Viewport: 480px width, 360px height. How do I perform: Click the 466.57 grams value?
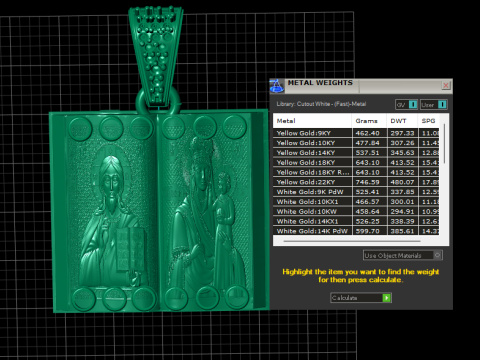pos(367,202)
